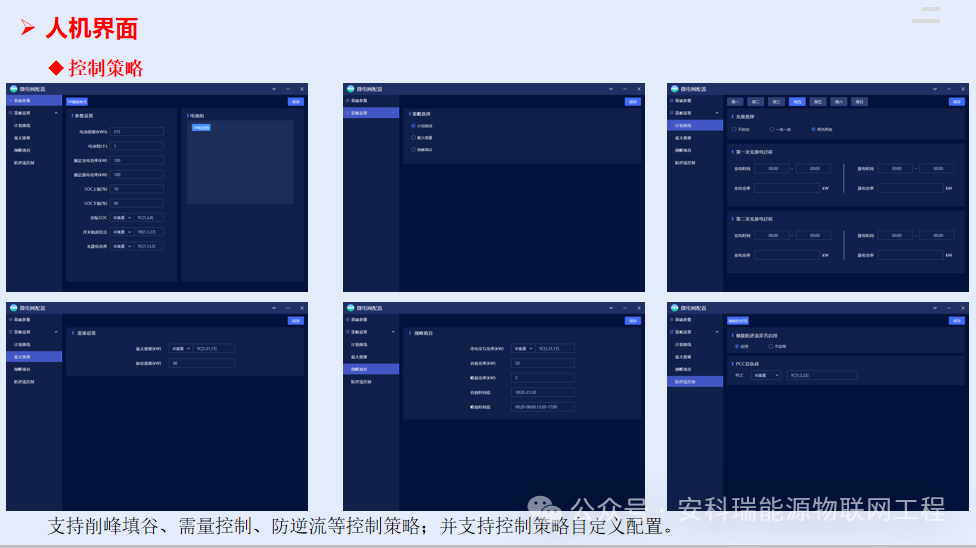Switch to 周五 tab

click(x=818, y=102)
